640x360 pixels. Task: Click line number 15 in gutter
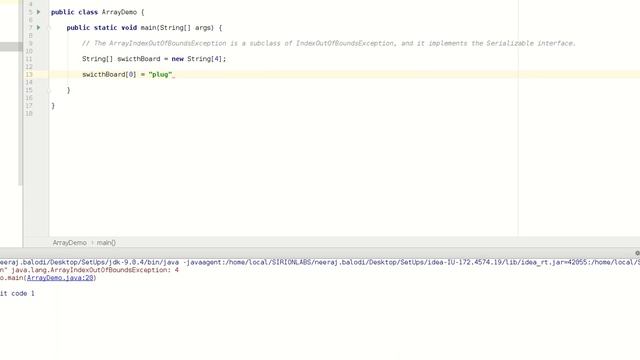[x=29, y=90]
